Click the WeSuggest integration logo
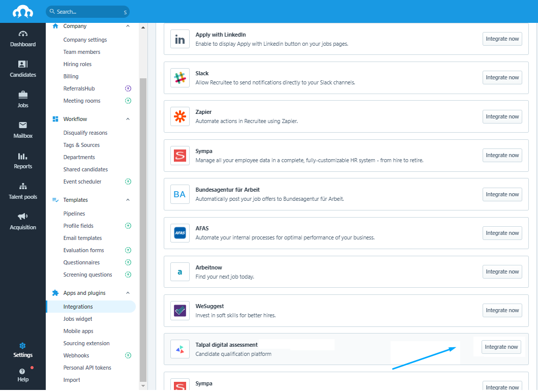538x392 pixels. (x=180, y=311)
